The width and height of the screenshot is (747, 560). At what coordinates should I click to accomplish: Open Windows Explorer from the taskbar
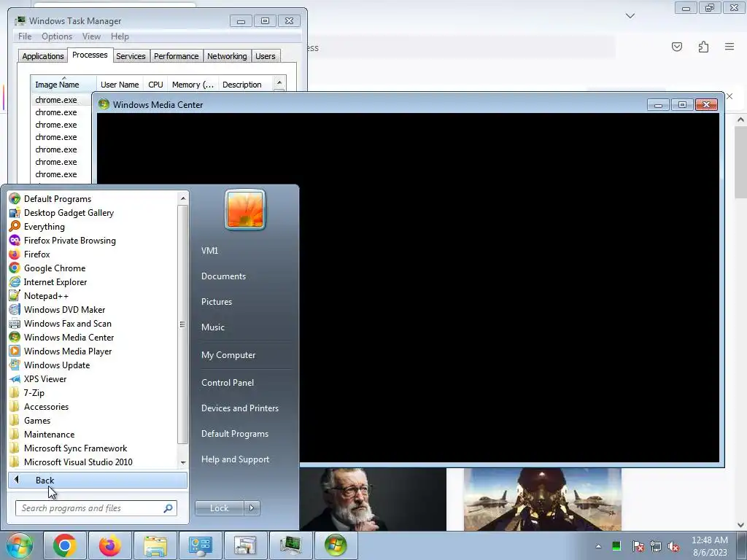point(155,545)
